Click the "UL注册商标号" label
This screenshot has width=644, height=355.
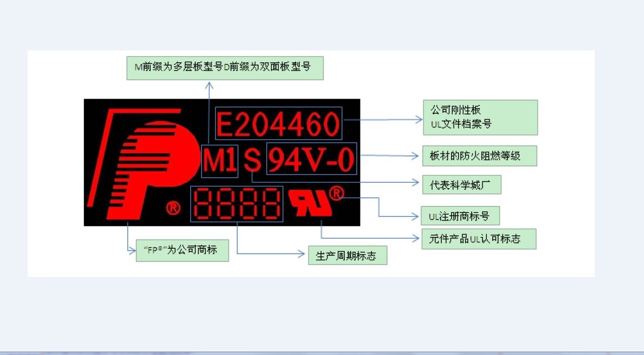(460, 216)
